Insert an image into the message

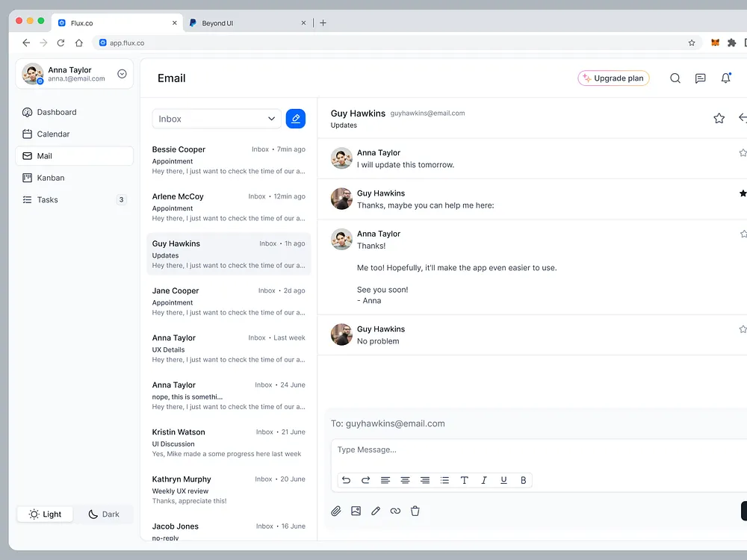356,511
